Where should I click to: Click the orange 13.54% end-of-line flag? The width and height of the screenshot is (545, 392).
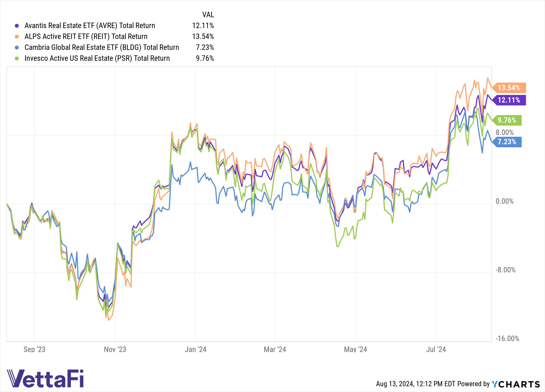pos(509,88)
